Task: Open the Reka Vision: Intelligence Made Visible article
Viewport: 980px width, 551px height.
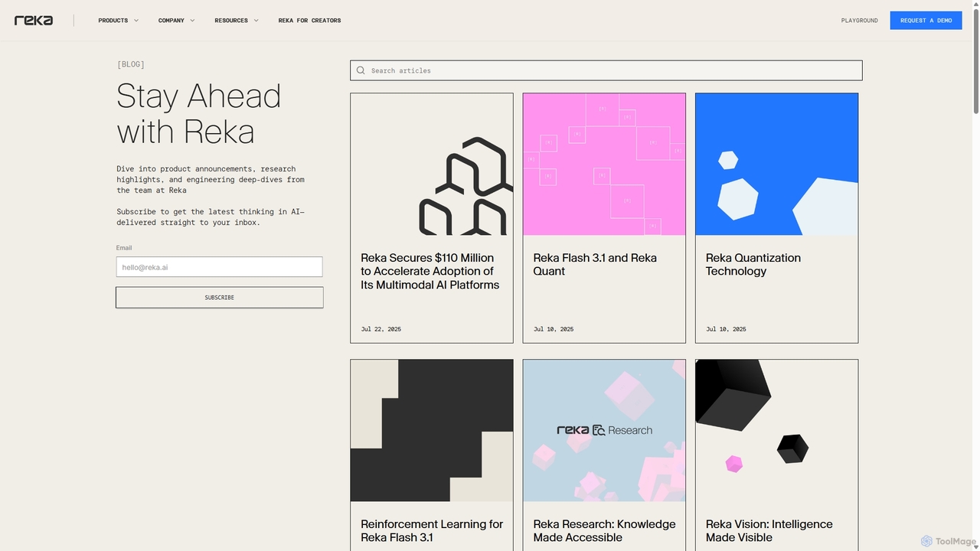Action: click(769, 530)
